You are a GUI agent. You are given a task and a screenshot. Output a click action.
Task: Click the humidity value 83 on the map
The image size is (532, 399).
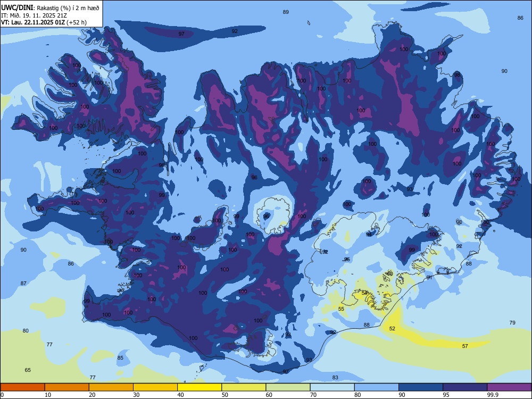point(335,377)
